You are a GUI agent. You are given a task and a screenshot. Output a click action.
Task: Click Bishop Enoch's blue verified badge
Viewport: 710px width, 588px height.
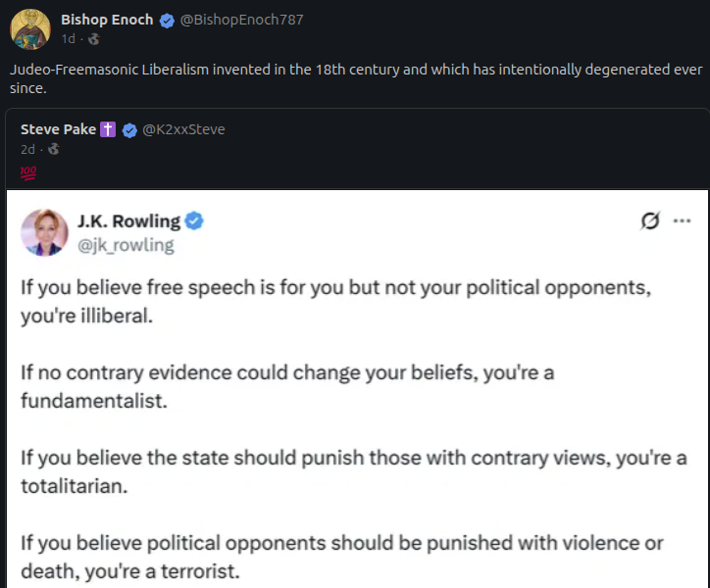pos(168,20)
